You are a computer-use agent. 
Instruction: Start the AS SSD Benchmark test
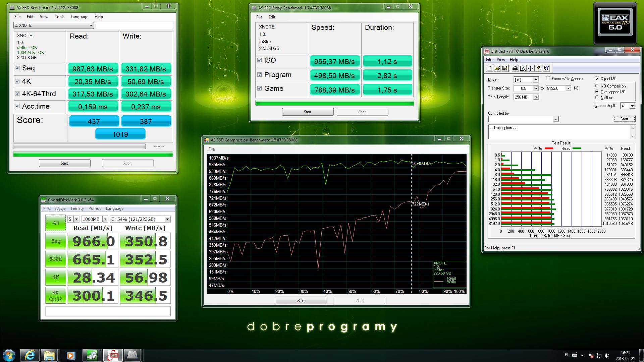[x=64, y=163]
